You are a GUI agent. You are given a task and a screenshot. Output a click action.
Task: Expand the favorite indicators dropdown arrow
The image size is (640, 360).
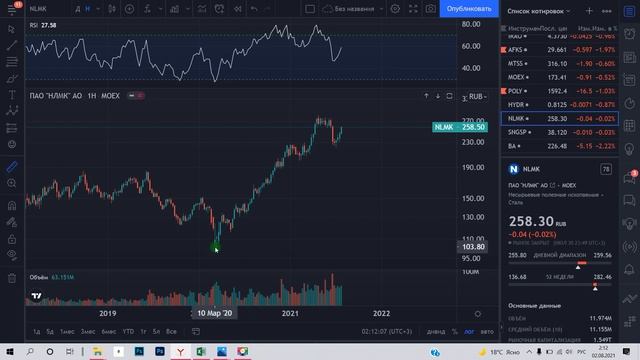pyautogui.click(x=160, y=9)
